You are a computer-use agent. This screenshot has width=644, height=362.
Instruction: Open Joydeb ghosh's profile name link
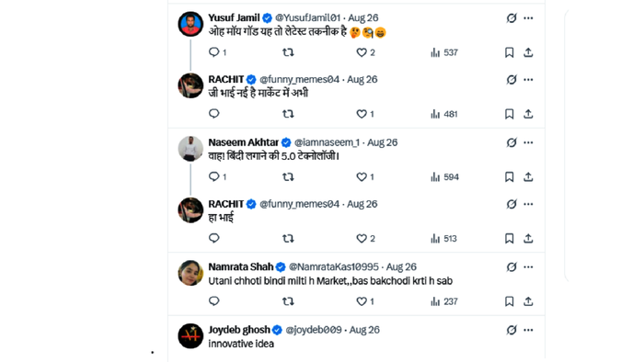(239, 330)
